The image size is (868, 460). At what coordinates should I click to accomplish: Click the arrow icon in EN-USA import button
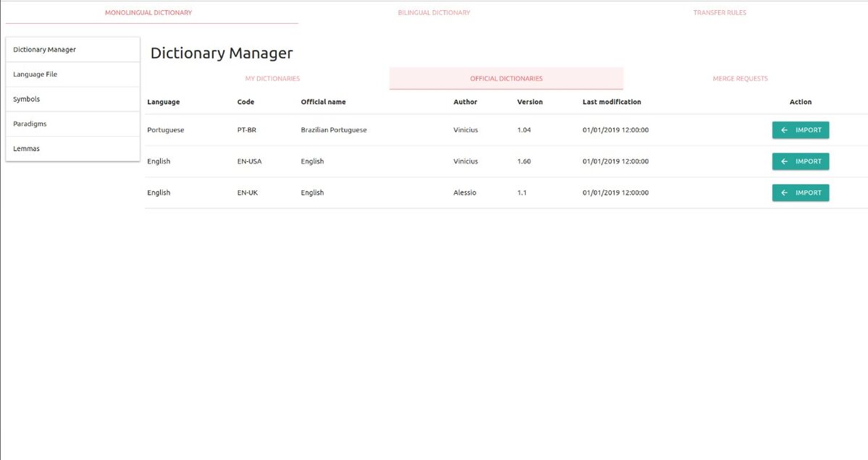pyautogui.click(x=784, y=161)
